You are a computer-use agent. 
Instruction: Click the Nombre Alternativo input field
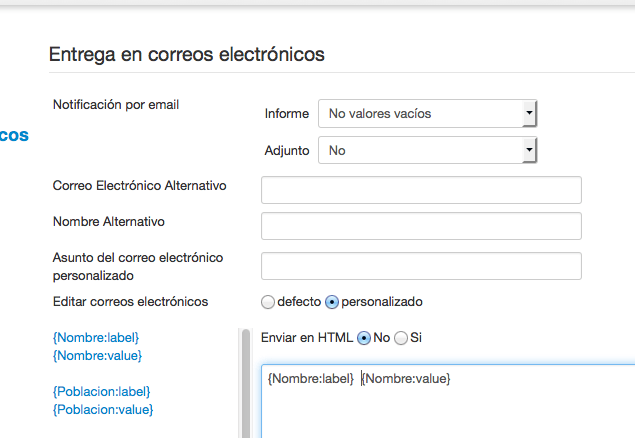click(x=421, y=226)
